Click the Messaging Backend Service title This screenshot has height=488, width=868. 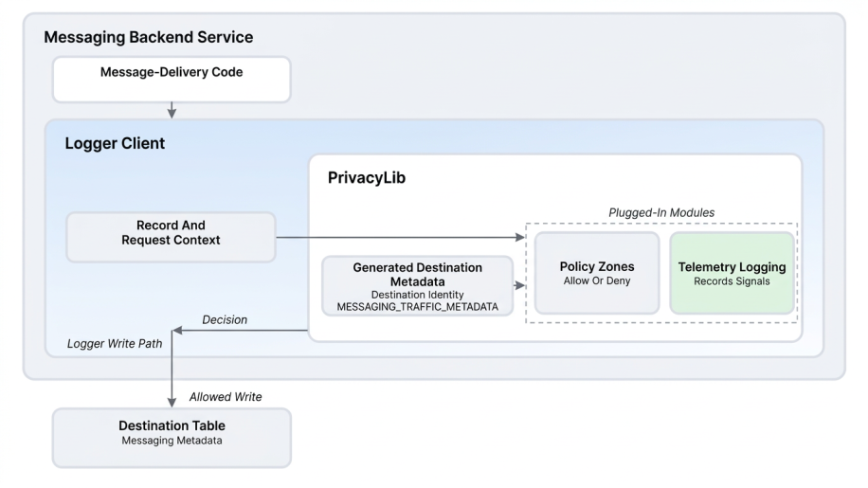149,37
